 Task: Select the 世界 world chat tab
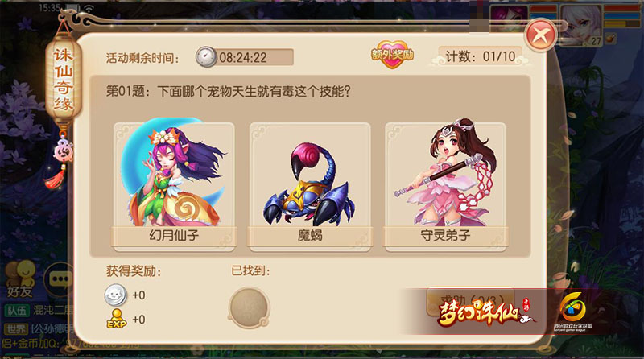17,329
